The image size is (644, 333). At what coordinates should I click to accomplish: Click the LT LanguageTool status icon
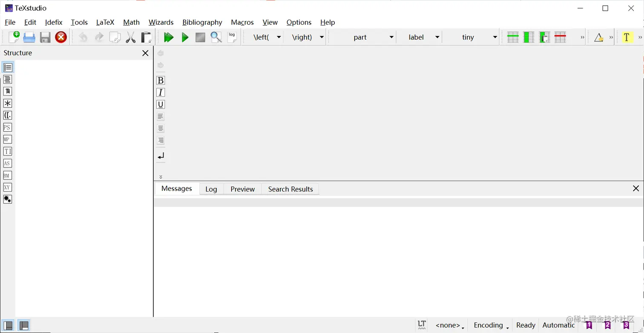[422, 325]
